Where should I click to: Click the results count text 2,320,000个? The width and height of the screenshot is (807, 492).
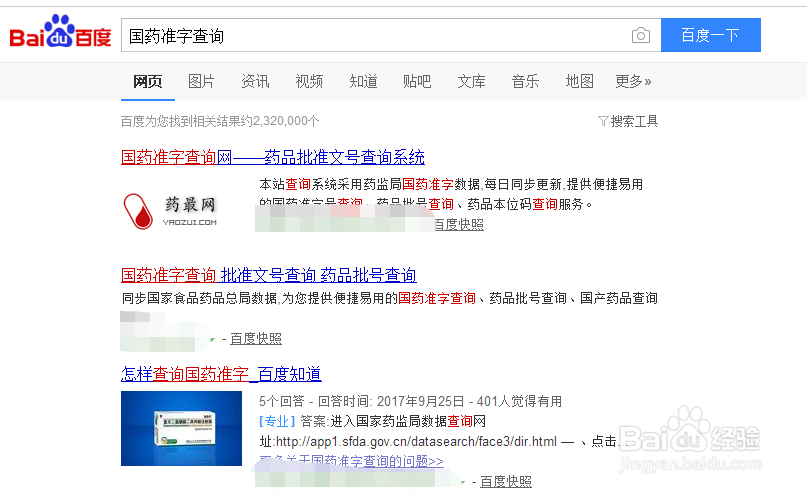pyautogui.click(x=286, y=121)
